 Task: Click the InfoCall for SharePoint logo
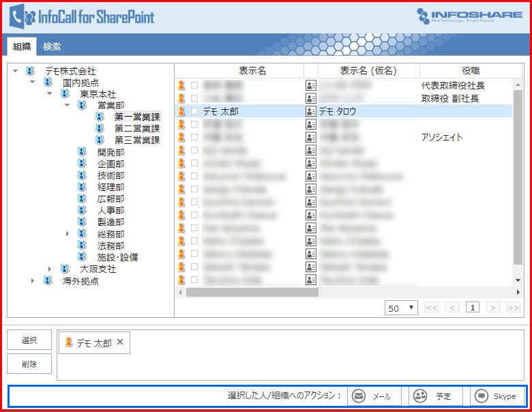tap(82, 16)
